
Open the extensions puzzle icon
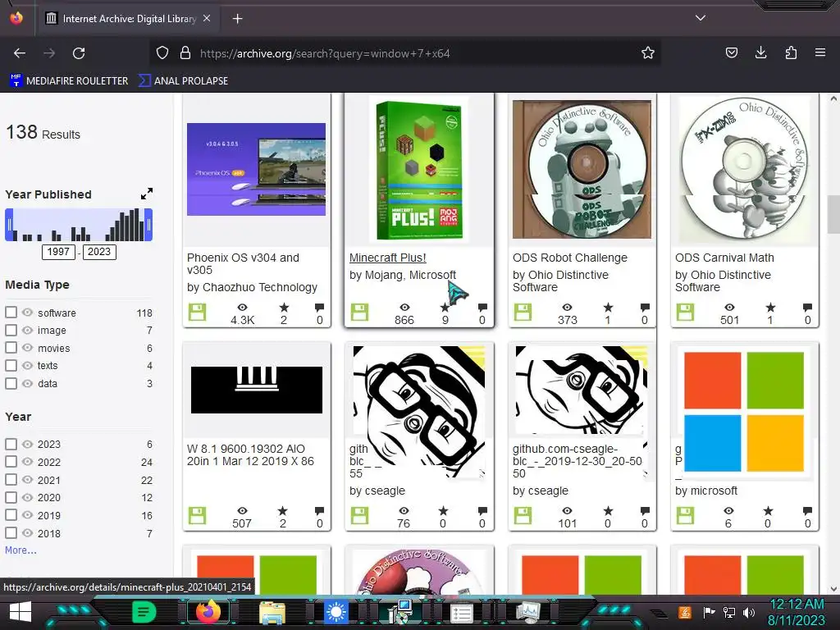tap(791, 52)
